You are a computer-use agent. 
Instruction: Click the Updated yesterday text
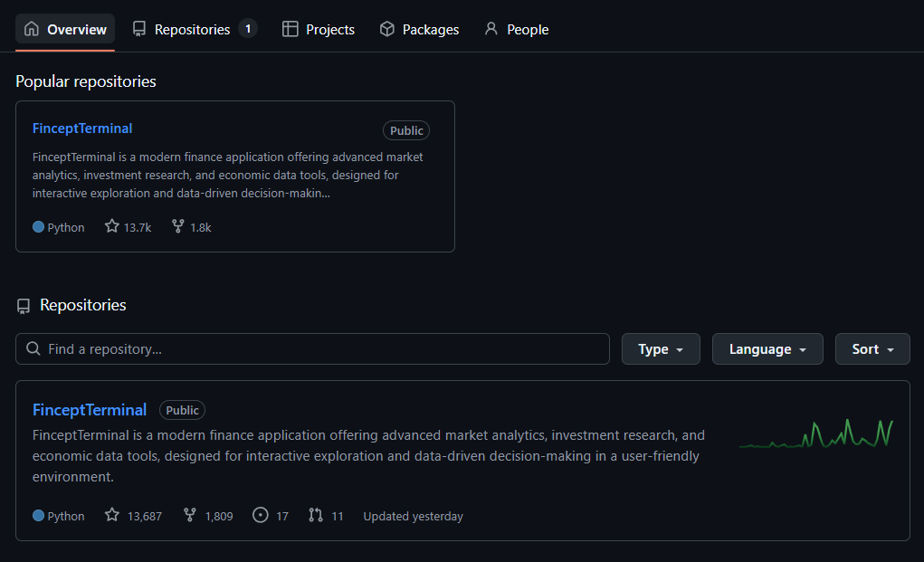tap(413, 517)
